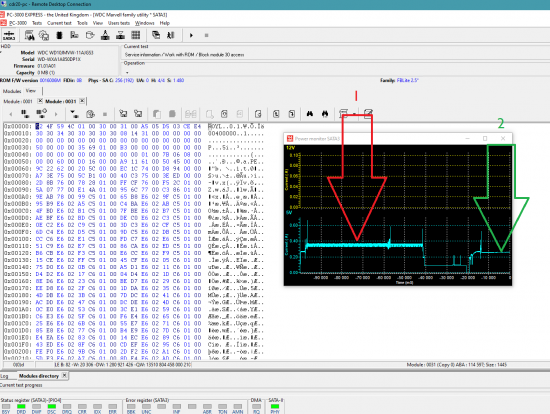The height and width of the screenshot is (414, 550).
Task: Click the copy pages icon in hex toolbar
Action: [x=157, y=114]
